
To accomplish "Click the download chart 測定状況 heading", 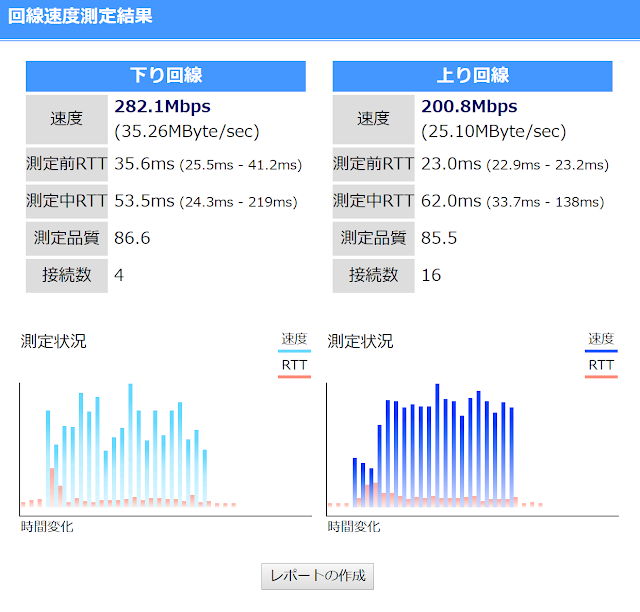I will tap(53, 341).
